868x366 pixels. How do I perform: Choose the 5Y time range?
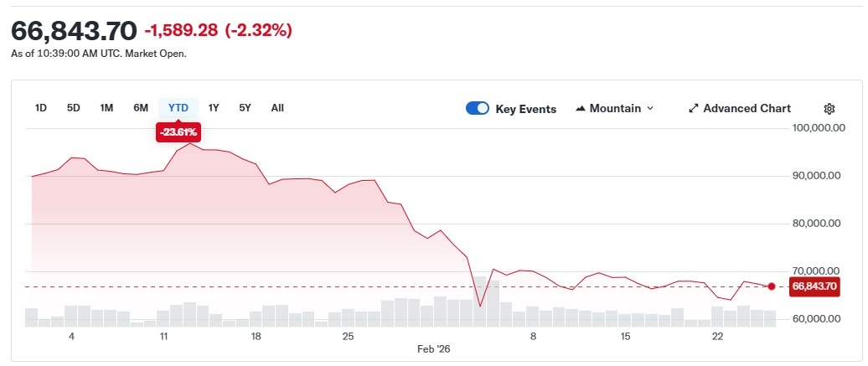[x=245, y=107]
